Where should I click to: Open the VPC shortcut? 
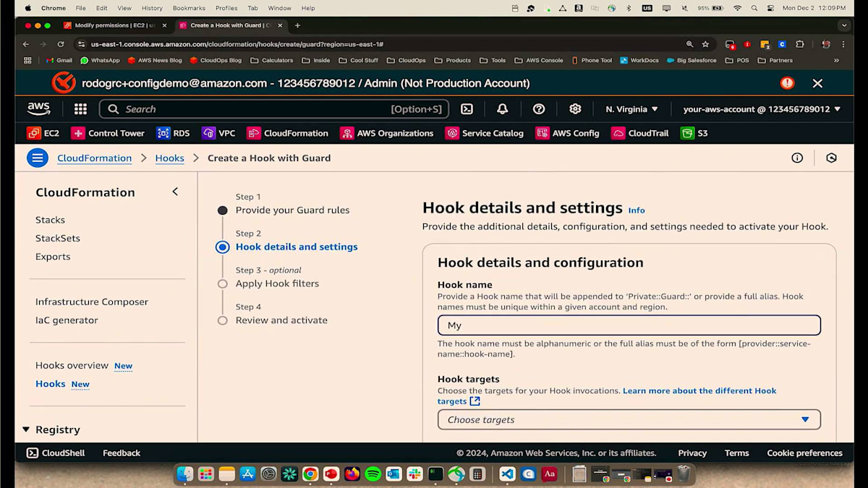218,133
